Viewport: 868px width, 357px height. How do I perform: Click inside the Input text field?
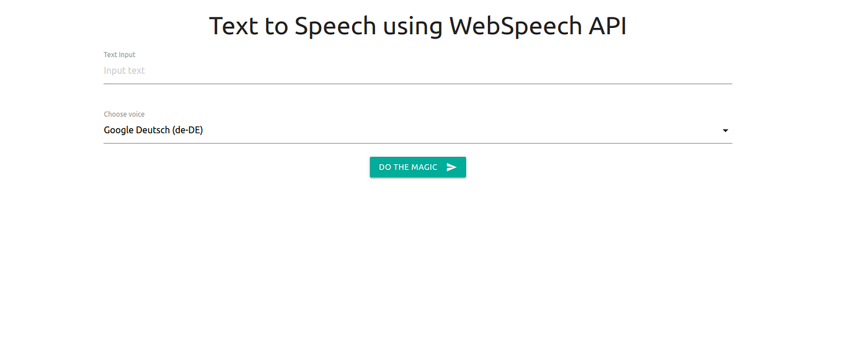point(418,71)
